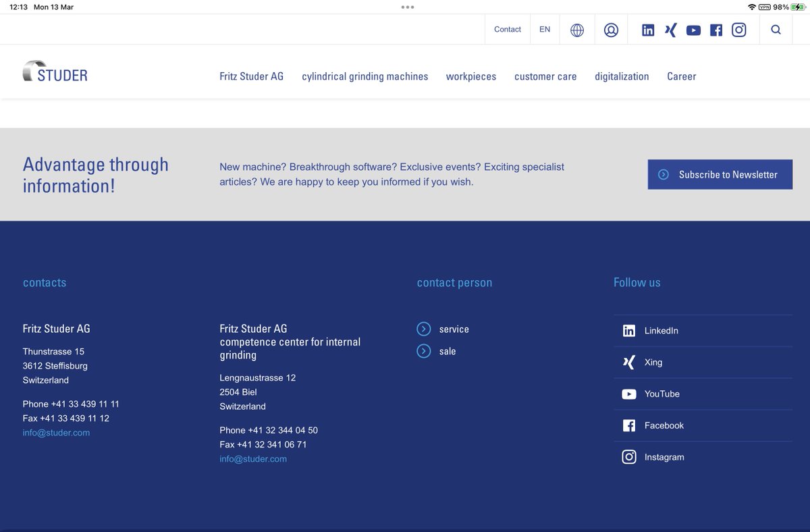Click '2504 Biel' address line
The width and height of the screenshot is (810, 532).
click(x=238, y=392)
